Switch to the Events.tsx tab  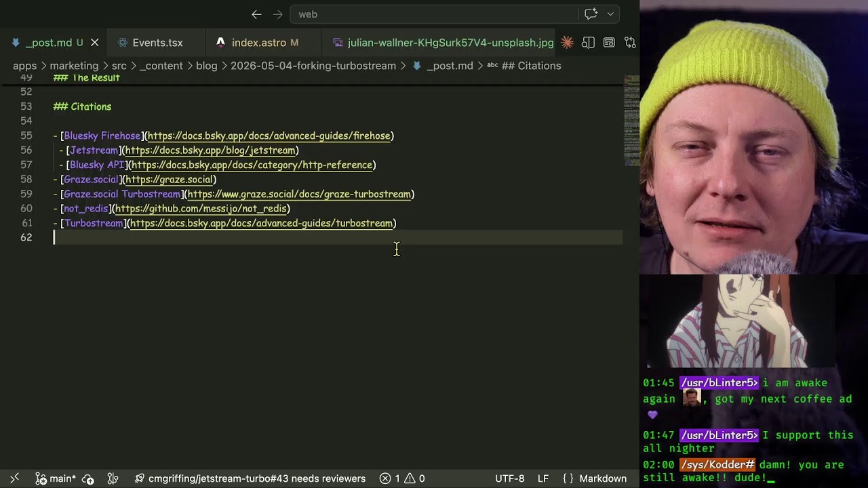(157, 43)
